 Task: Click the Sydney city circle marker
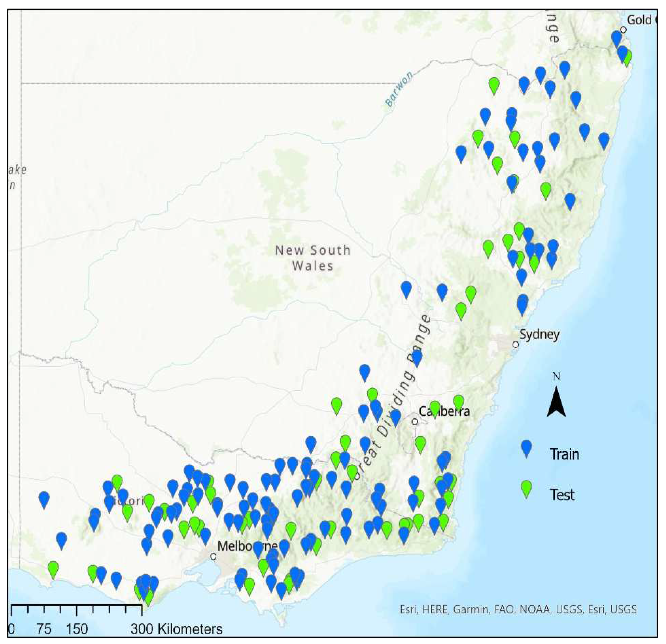(515, 344)
